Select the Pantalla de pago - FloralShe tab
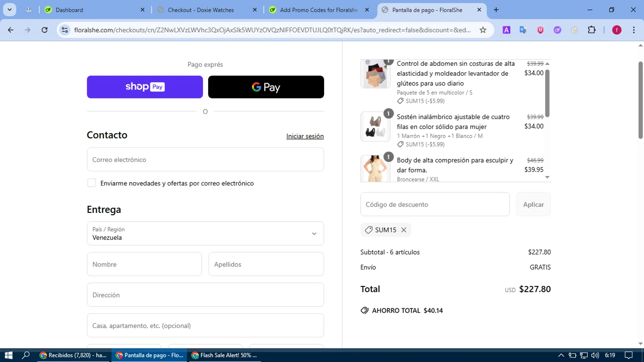 pos(431,9)
